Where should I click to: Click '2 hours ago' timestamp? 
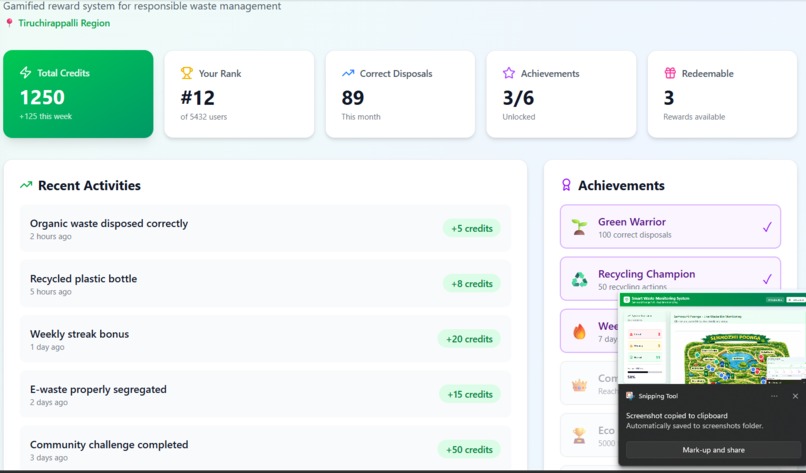coord(50,236)
